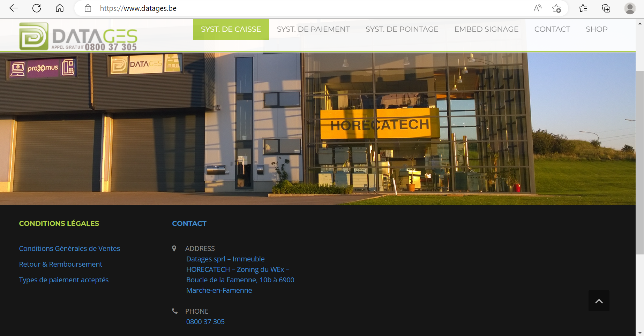Go back to the previous page
644x336 pixels.
click(14, 8)
